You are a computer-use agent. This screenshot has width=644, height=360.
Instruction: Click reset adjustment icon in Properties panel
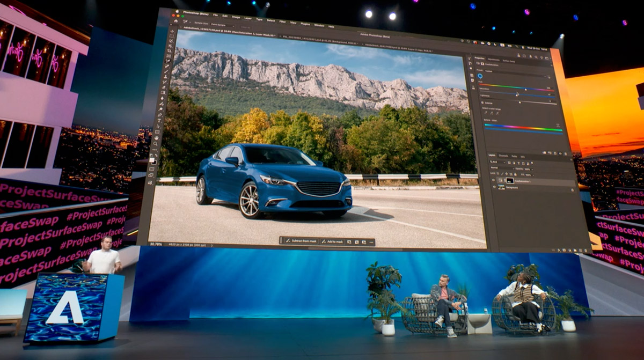click(x=555, y=153)
